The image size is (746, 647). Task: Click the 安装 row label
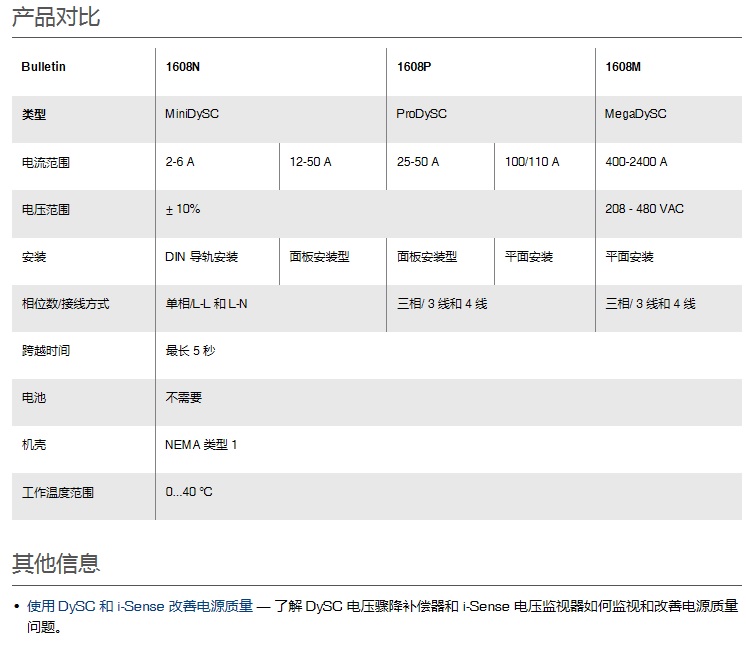pyautogui.click(x=34, y=257)
